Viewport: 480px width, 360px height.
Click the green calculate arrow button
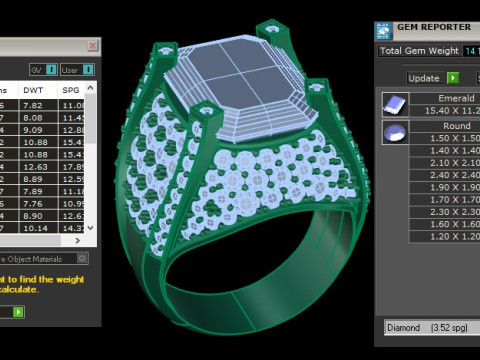click(18, 312)
